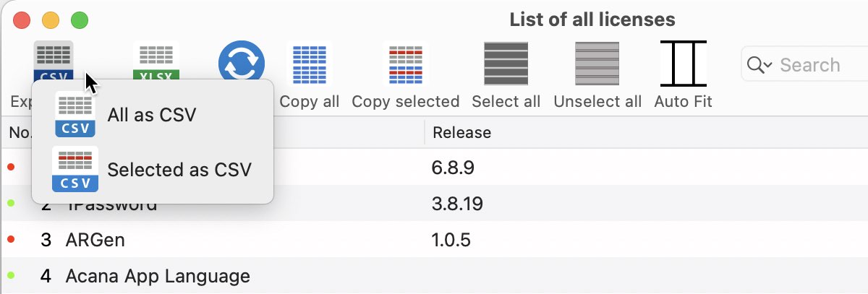Sort by the Release column header
The height and width of the screenshot is (294, 868).
pos(461,132)
